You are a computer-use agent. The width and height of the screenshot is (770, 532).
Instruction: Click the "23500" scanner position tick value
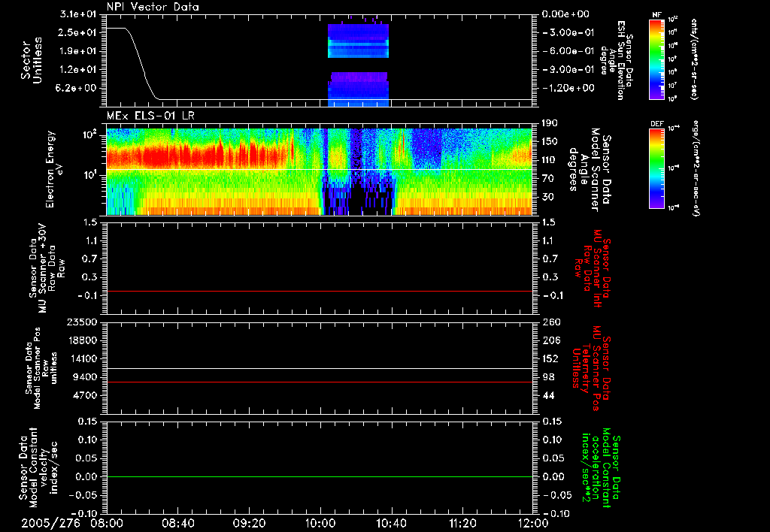[83, 322]
